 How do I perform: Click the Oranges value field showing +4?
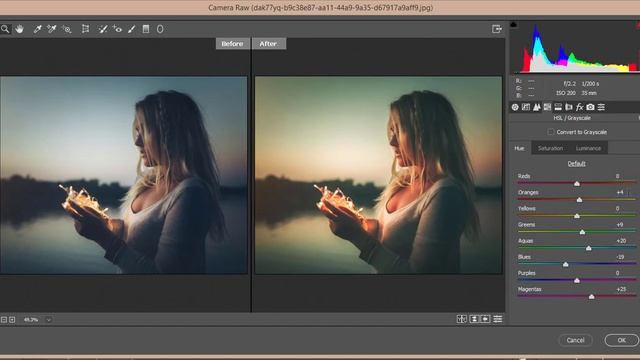point(620,192)
